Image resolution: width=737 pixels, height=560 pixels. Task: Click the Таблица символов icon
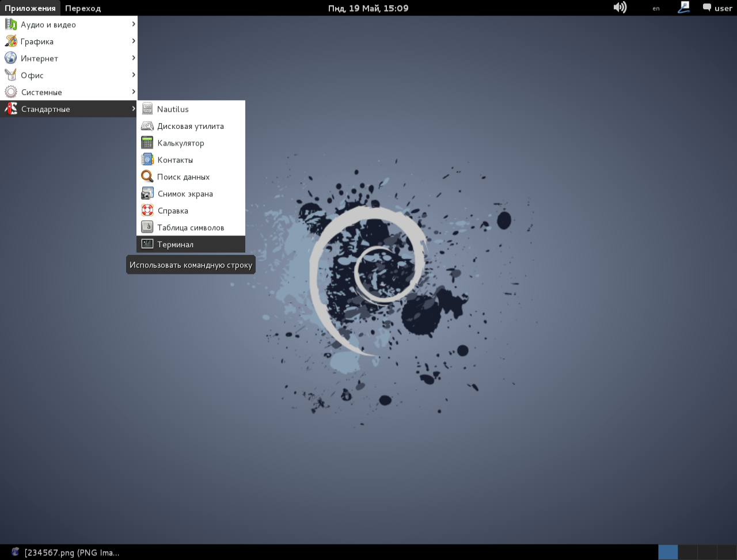pos(147,227)
